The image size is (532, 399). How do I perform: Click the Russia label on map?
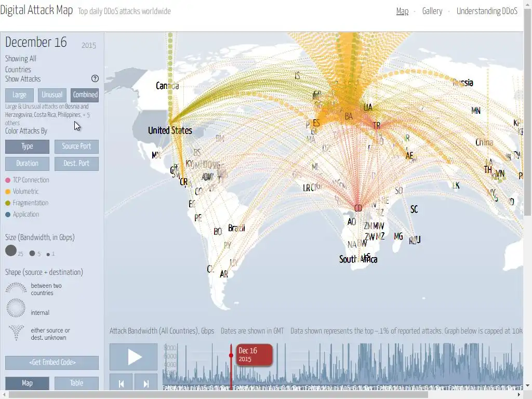(x=463, y=83)
